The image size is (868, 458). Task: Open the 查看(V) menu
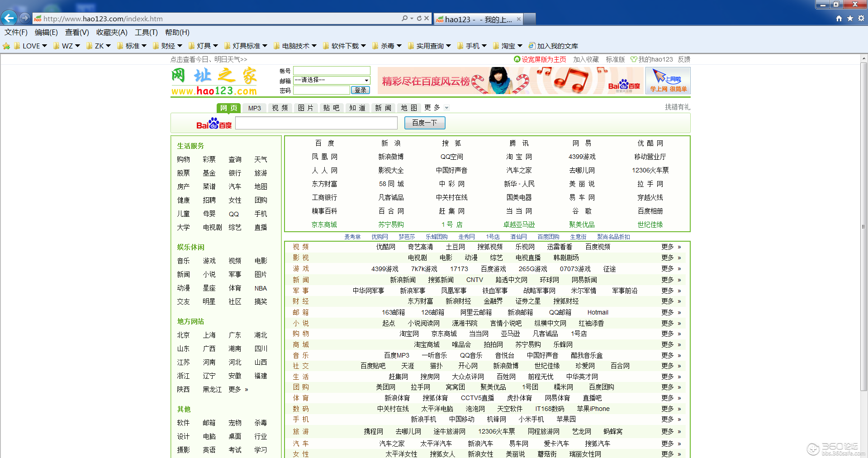(x=77, y=32)
